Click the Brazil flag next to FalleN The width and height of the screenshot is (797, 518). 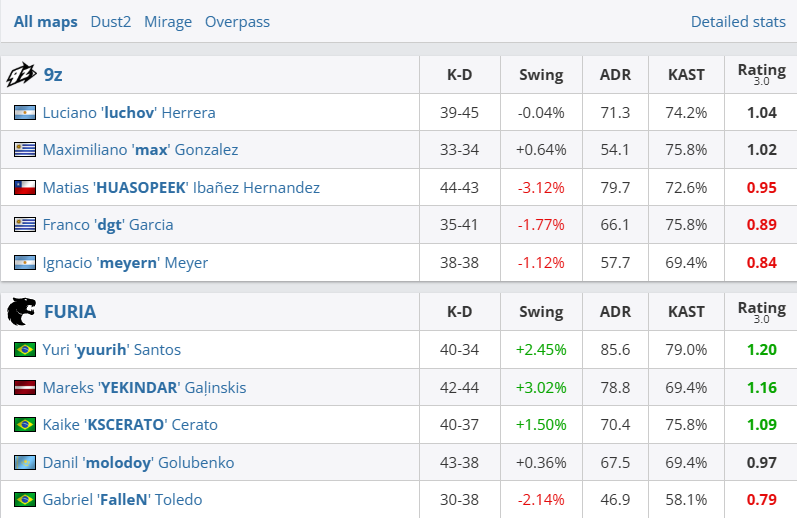pyautogui.click(x=25, y=500)
